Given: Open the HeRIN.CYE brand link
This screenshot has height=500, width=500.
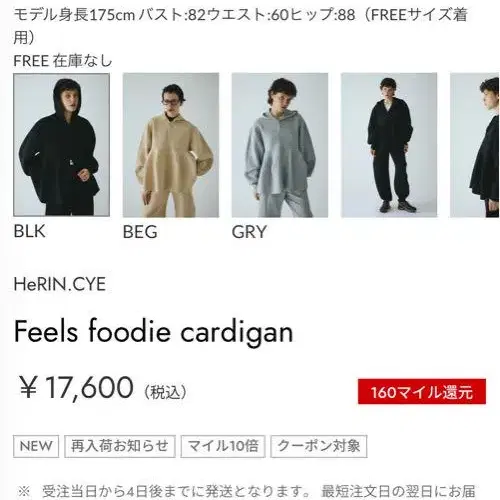Looking at the screenshot, I should click(60, 284).
